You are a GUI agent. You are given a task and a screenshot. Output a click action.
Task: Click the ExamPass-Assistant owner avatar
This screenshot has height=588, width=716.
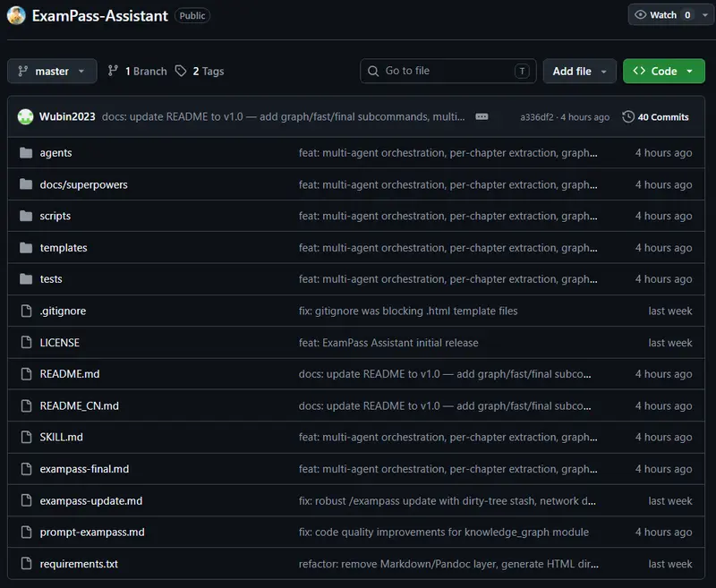[16, 15]
